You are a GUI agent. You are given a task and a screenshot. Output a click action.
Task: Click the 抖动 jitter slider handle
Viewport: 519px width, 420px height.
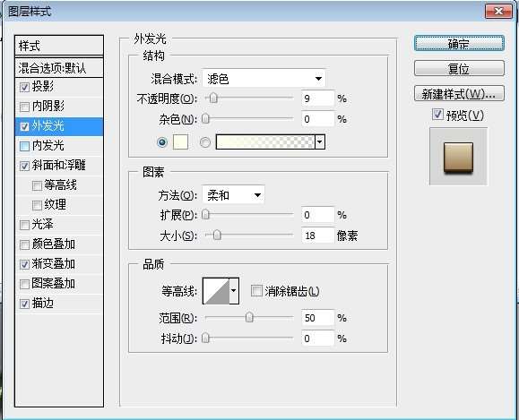coord(205,338)
